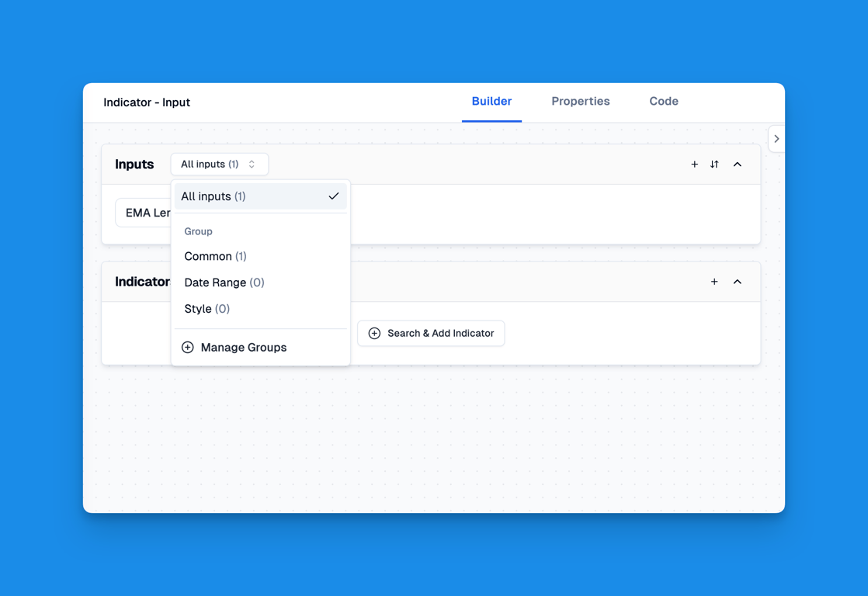Viewport: 868px width, 596px height.
Task: Switch to the Properties tab
Action: 580,102
